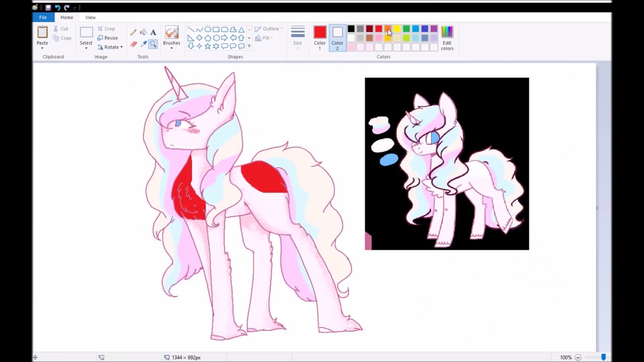Click the Paint app icon in title bar
This screenshot has height=362, width=644.
tap(35, 8)
